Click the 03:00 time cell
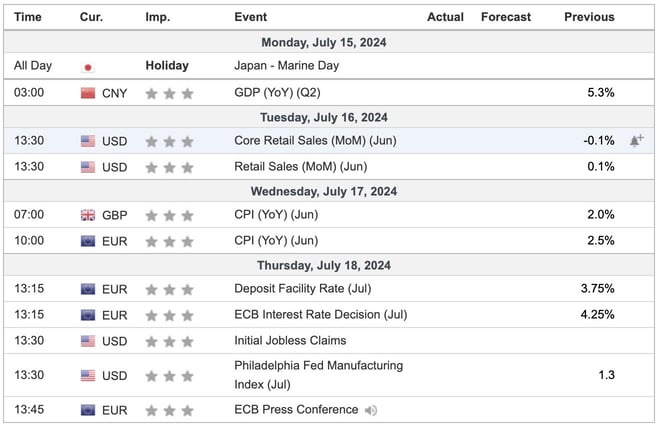The width and height of the screenshot is (658, 428). click(29, 92)
